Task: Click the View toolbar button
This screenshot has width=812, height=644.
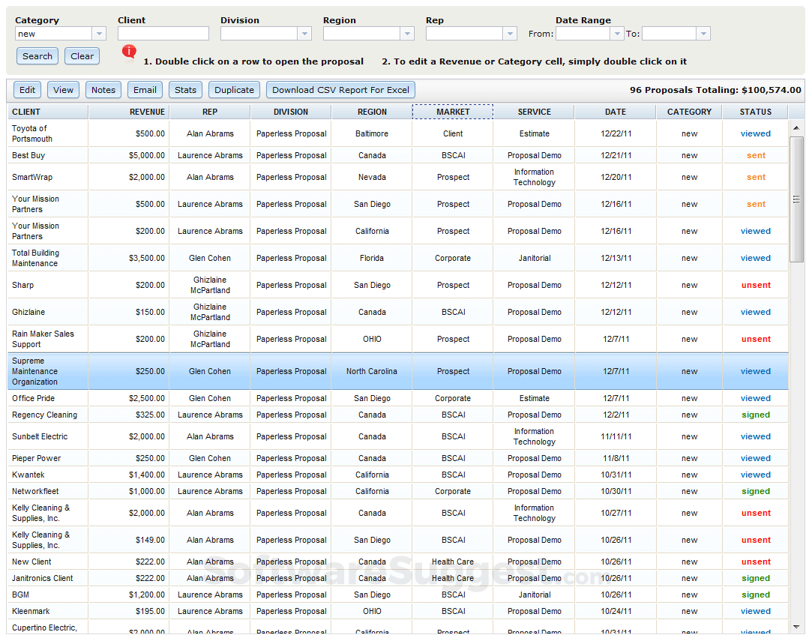Action: pyautogui.click(x=63, y=89)
